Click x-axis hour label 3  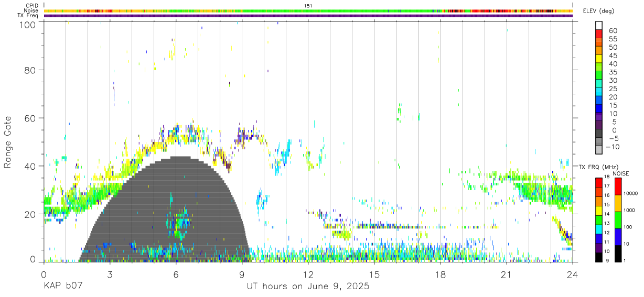point(110,274)
